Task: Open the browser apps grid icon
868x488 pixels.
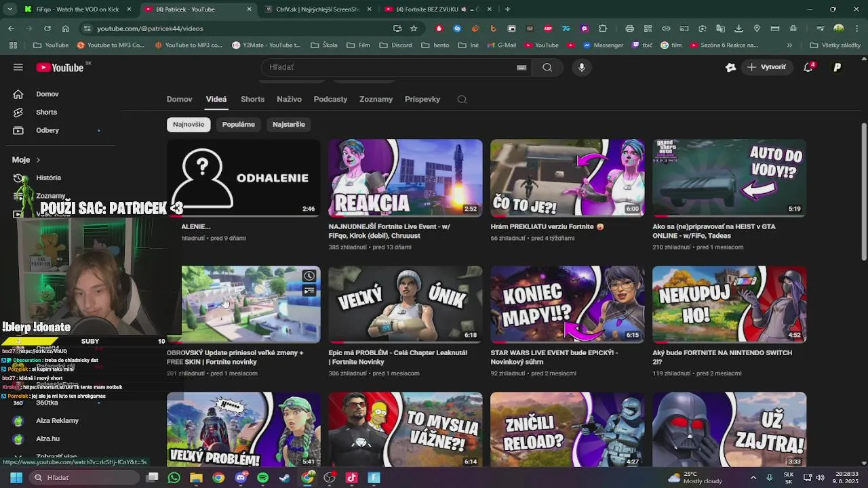Action: [13, 45]
